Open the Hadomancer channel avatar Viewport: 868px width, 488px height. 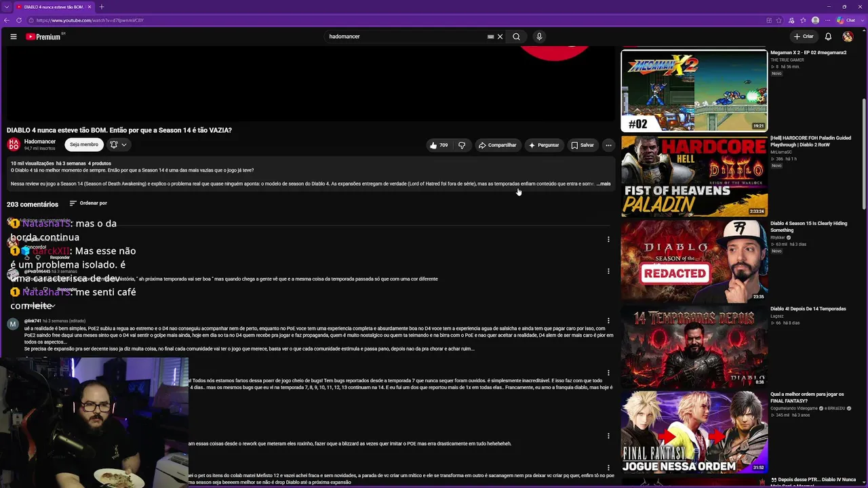[14, 144]
